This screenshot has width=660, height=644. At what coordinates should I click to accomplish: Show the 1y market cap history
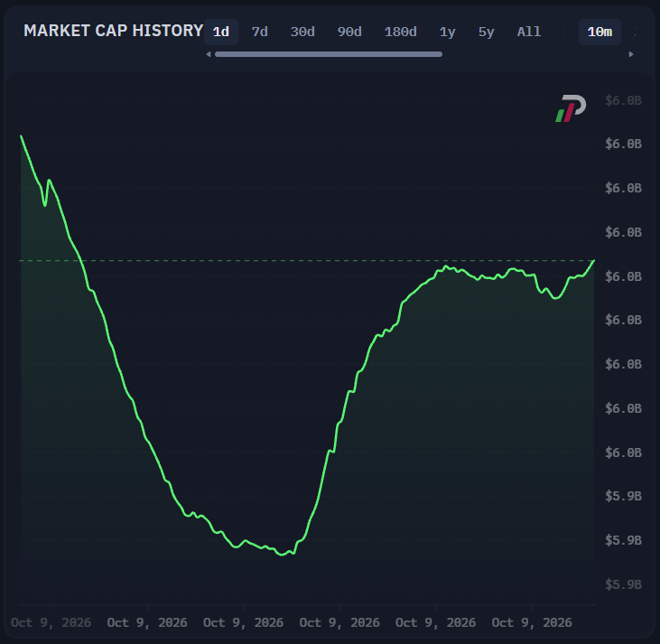(448, 32)
